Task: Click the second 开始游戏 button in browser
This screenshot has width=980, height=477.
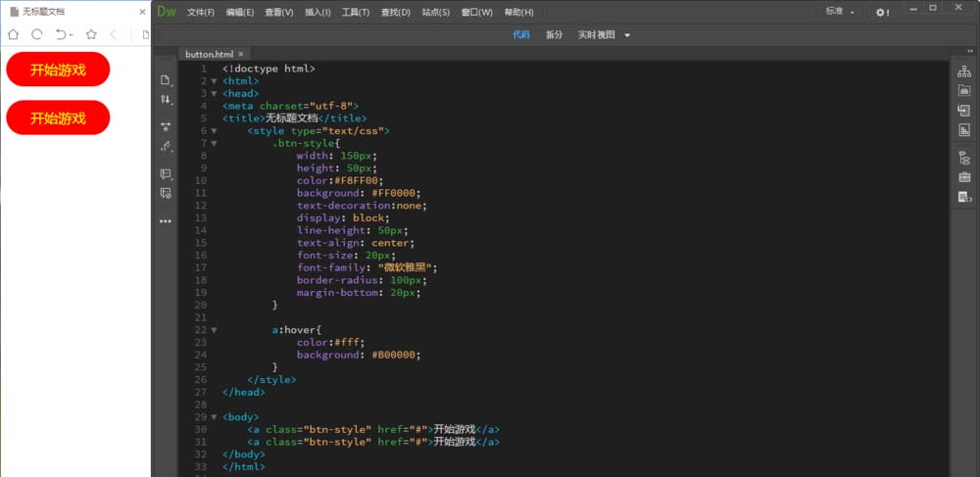Action: pyautogui.click(x=58, y=118)
